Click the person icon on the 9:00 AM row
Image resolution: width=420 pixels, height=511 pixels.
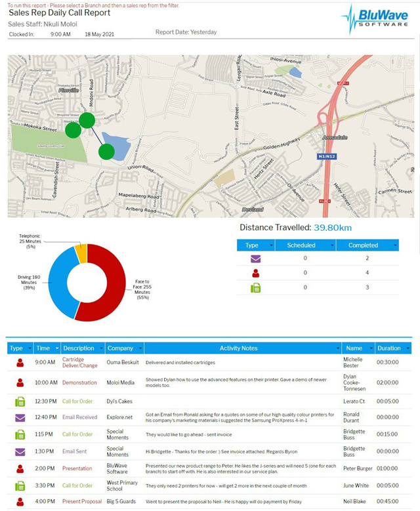(x=20, y=362)
